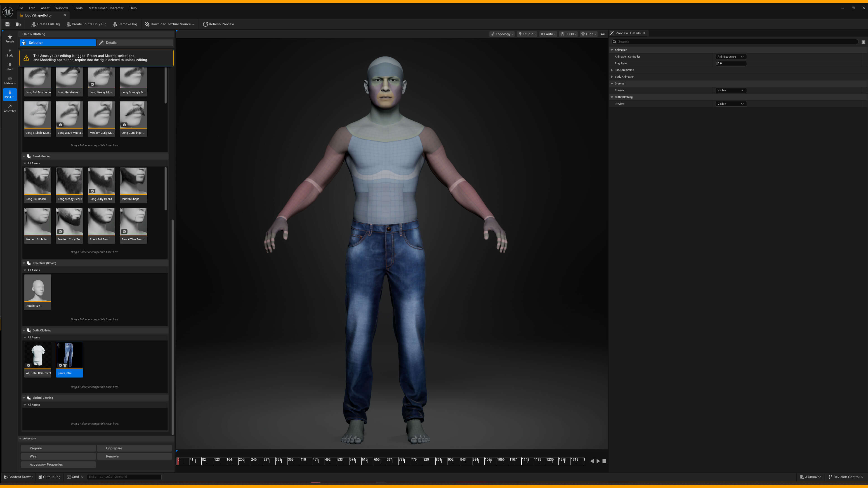Click Create Full Rig toolbar button
The width and height of the screenshot is (868, 488).
(x=45, y=24)
